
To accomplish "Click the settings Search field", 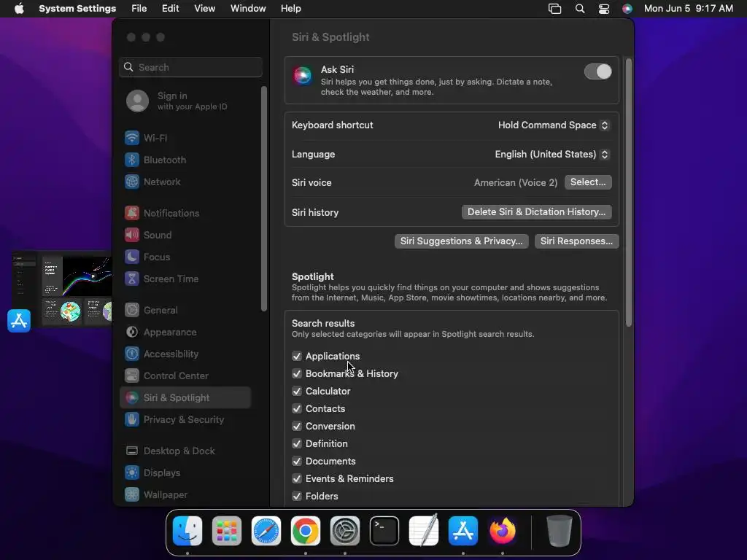I will [x=190, y=67].
